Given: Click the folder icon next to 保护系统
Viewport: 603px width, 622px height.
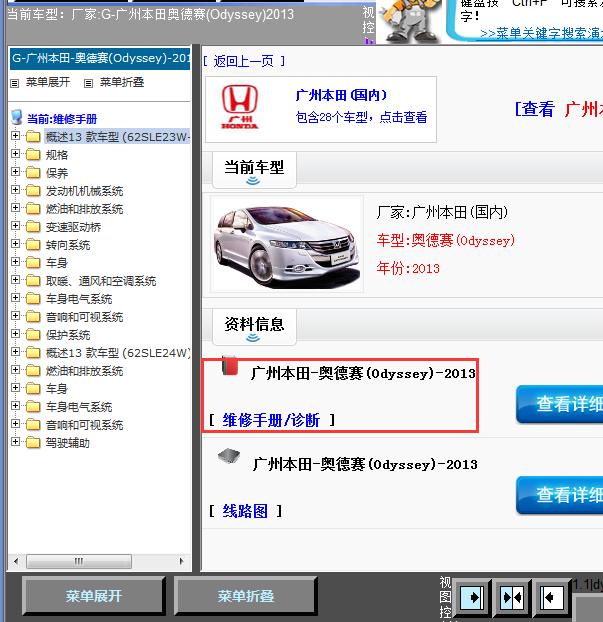Looking at the screenshot, I should click(33, 334).
